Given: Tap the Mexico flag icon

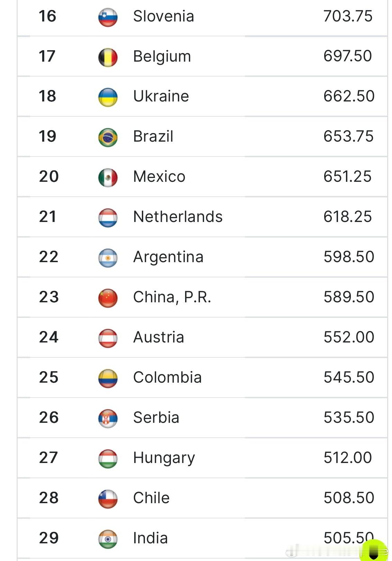Looking at the screenshot, I should point(108,178).
